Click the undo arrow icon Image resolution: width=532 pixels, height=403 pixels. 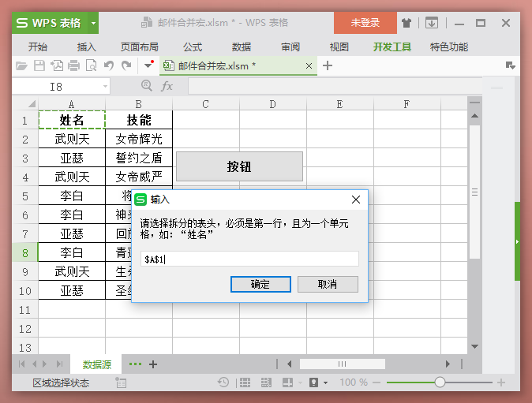109,65
